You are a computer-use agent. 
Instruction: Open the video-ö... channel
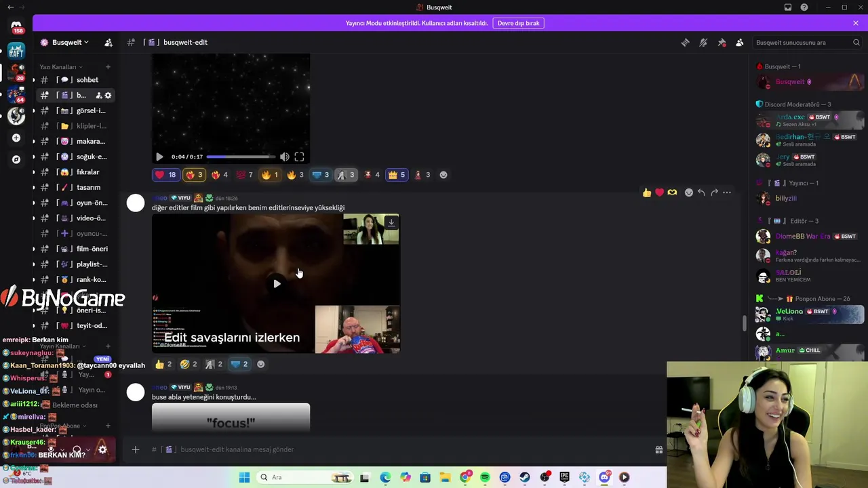tap(75, 218)
